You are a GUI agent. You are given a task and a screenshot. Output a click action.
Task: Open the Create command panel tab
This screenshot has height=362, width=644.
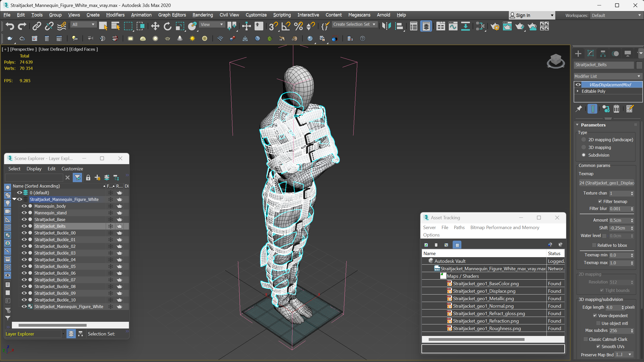pos(578,53)
